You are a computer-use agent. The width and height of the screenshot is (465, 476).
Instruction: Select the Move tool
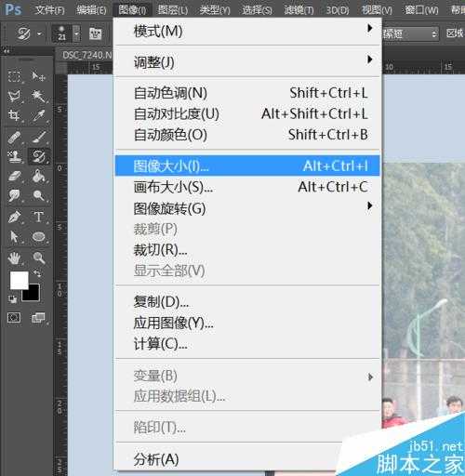pyautogui.click(x=38, y=76)
